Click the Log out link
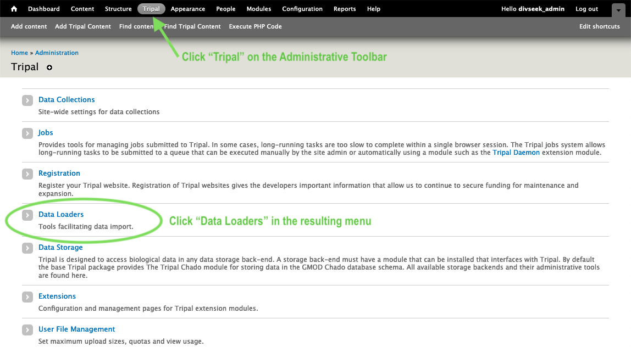The image size is (631, 364). click(x=586, y=9)
